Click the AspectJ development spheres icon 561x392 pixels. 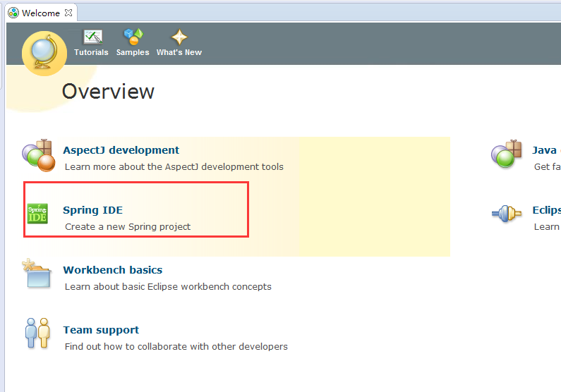(39, 155)
